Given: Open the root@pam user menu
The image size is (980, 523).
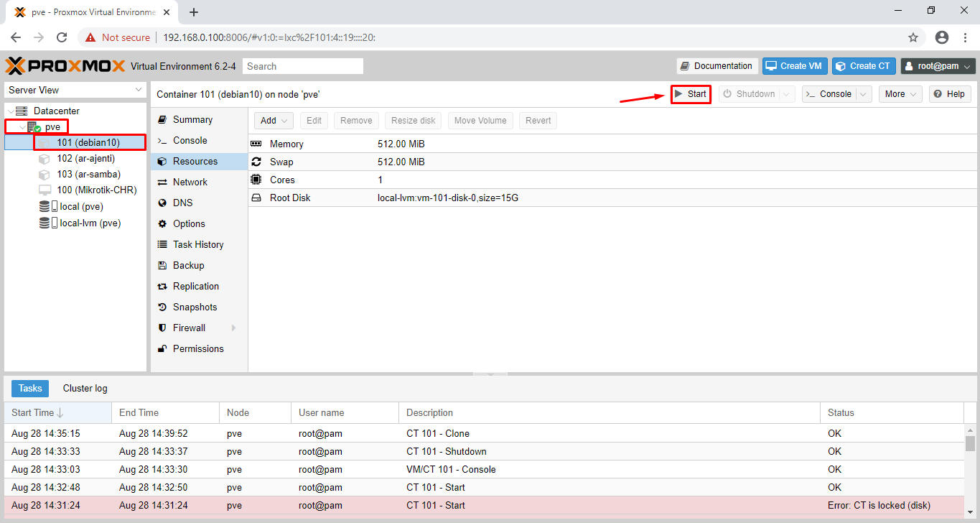Looking at the screenshot, I should pos(938,66).
